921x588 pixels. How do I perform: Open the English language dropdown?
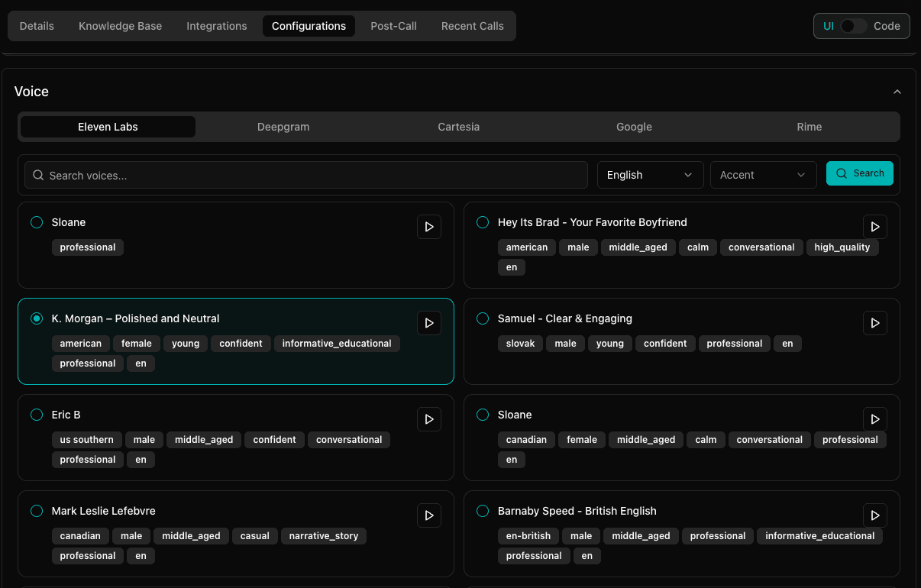point(650,175)
